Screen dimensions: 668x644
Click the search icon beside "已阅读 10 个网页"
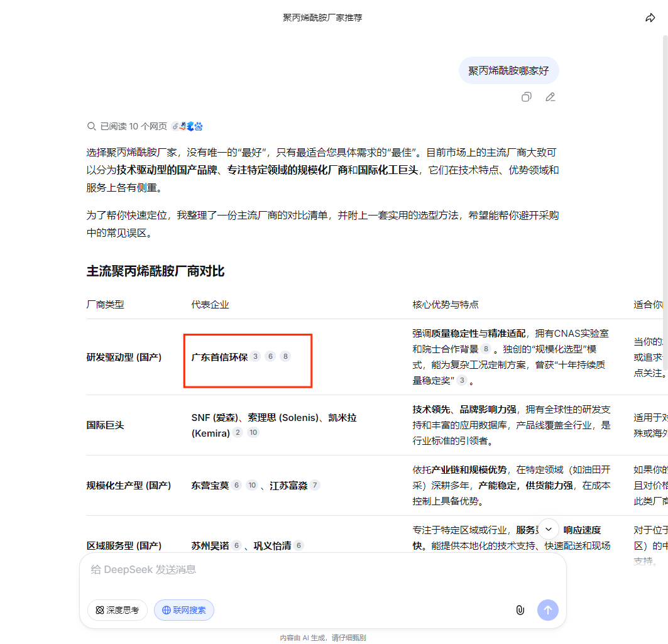[92, 126]
